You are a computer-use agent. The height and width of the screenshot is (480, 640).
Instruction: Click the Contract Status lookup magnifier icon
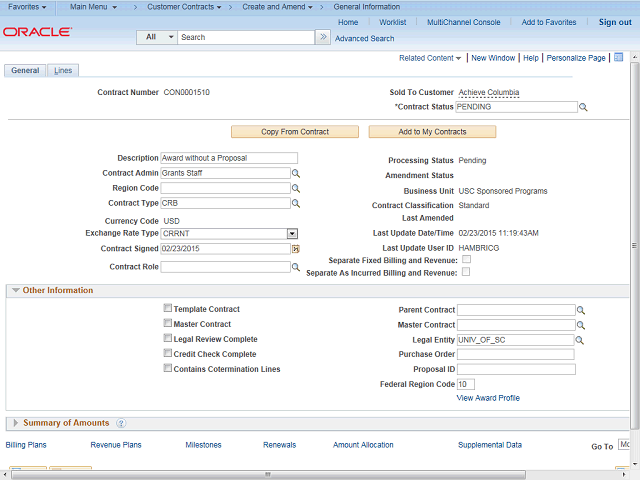pos(583,106)
